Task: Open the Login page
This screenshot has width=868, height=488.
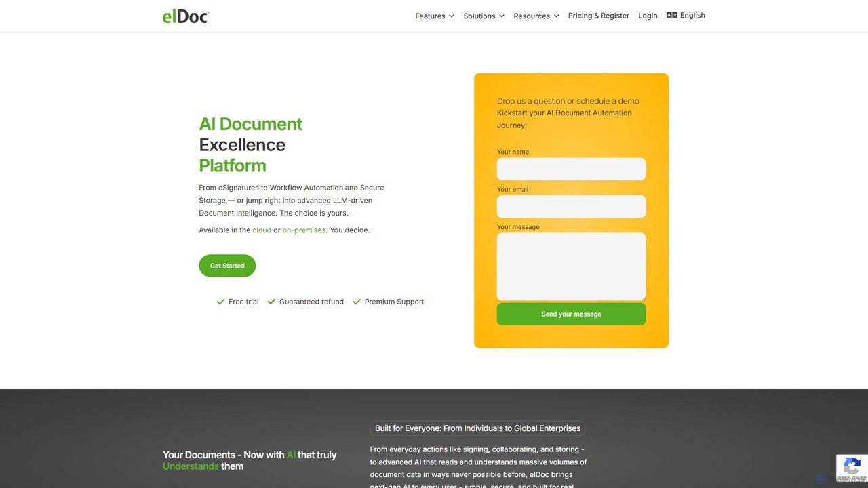Action: coord(648,16)
